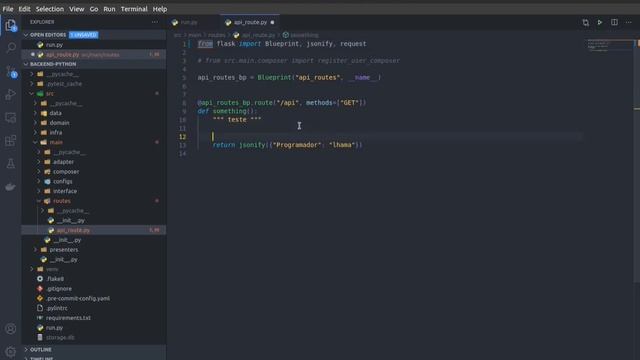The height and width of the screenshot is (360, 640).
Task: Place cursor on the return jsonify line
Action: point(287,145)
